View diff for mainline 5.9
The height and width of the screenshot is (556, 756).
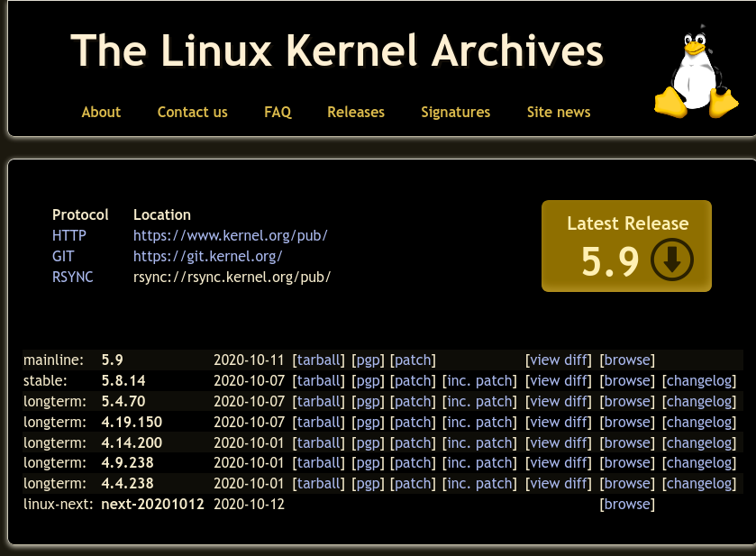click(559, 360)
